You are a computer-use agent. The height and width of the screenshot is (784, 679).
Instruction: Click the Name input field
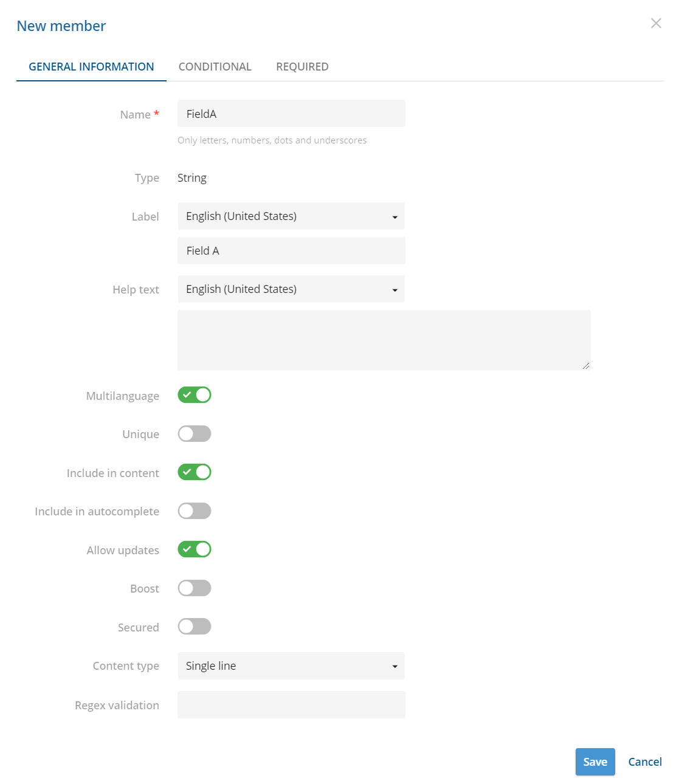[291, 114]
